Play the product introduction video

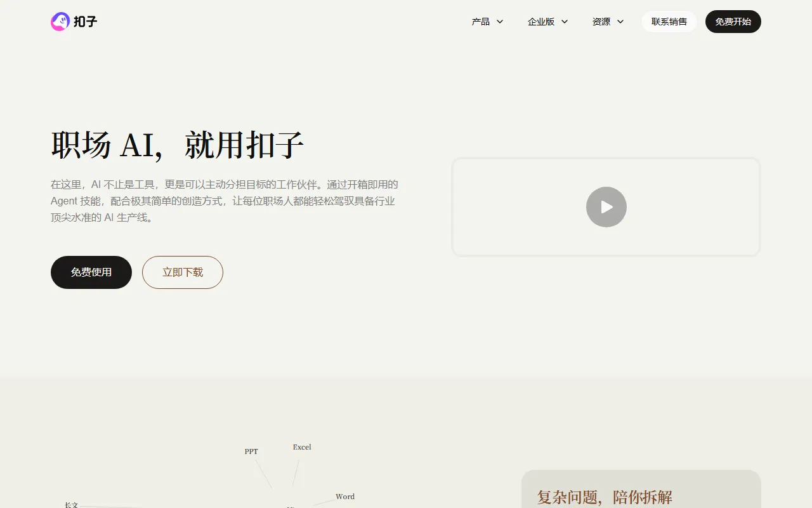(606, 207)
